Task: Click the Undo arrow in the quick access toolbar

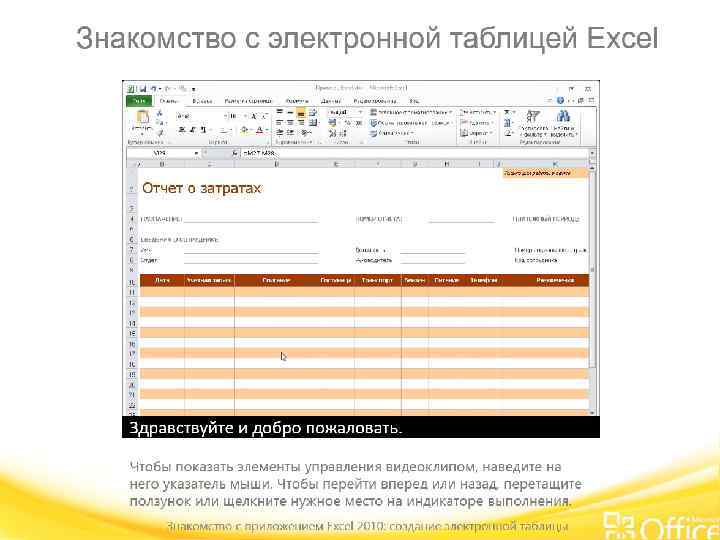Action: click(154, 89)
